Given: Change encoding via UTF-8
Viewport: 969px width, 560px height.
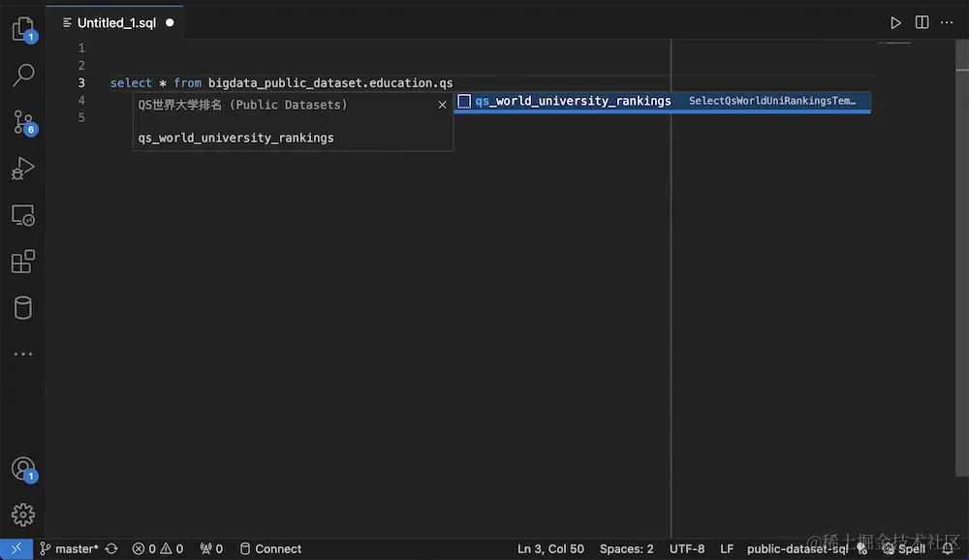Looking at the screenshot, I should pos(687,549).
